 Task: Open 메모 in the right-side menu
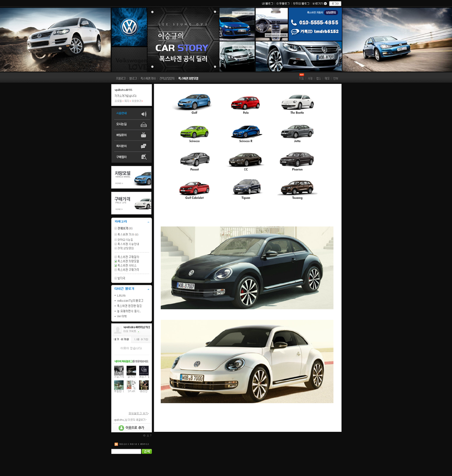pos(327,78)
